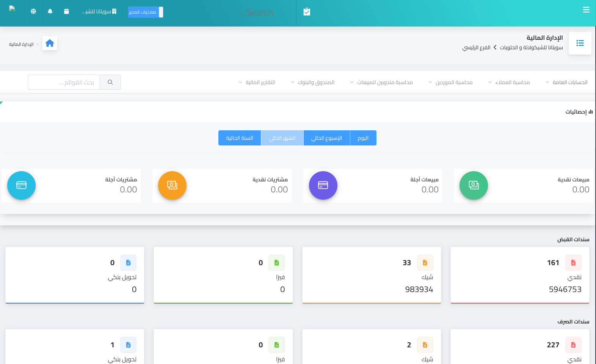Expand التقارير المالية menu
The width and height of the screenshot is (596, 364).
[257, 82]
